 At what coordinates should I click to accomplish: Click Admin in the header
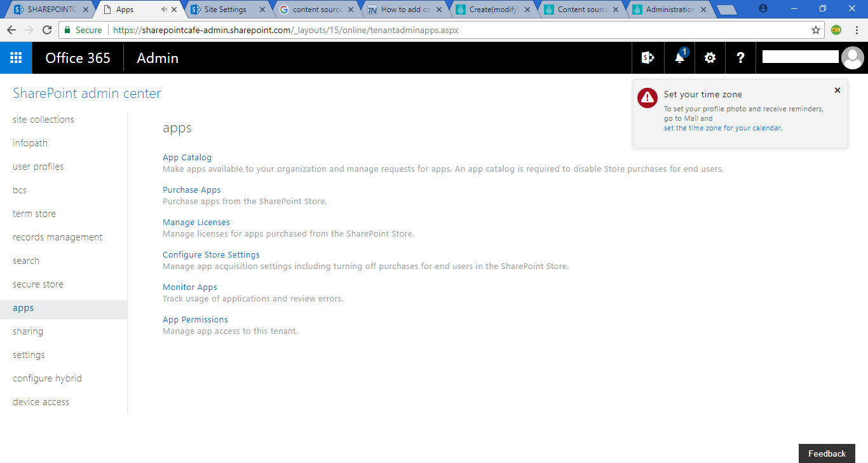click(158, 58)
